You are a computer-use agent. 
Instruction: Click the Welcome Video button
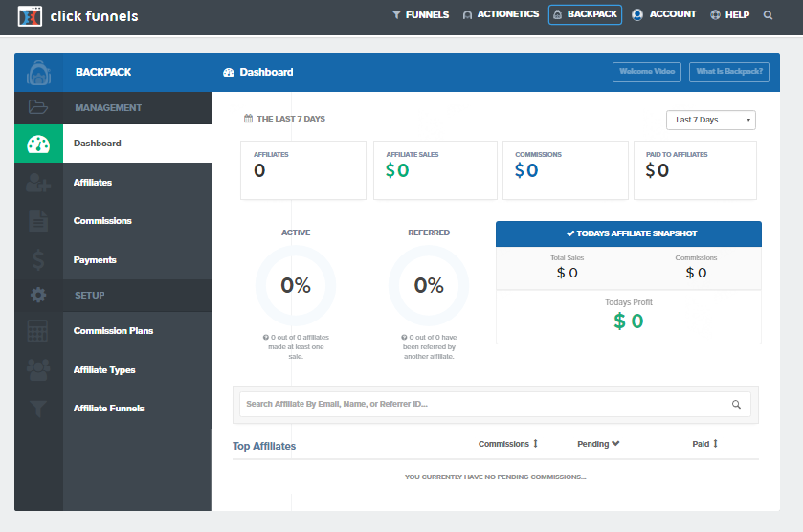[647, 72]
